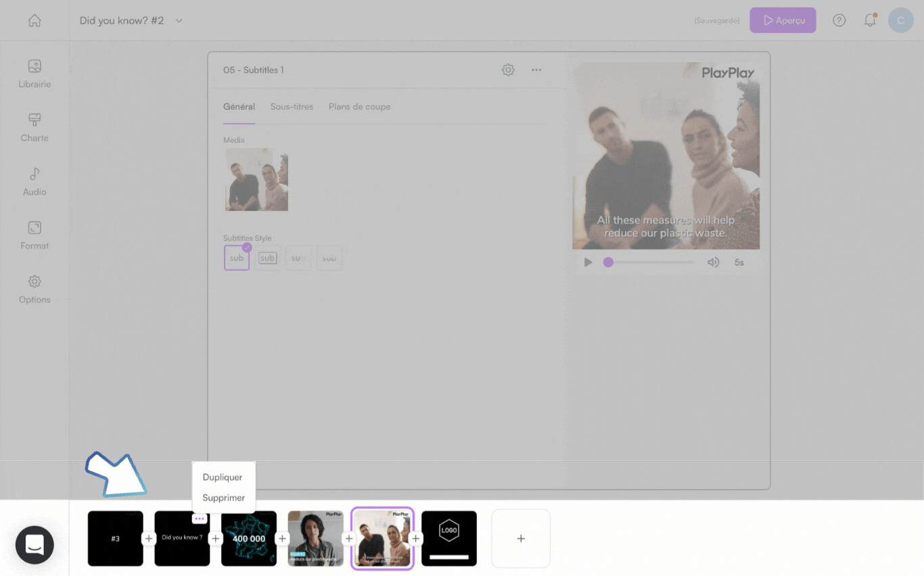Open the Librairie media library panel
Screen dimensions: 924x576
tap(34, 74)
